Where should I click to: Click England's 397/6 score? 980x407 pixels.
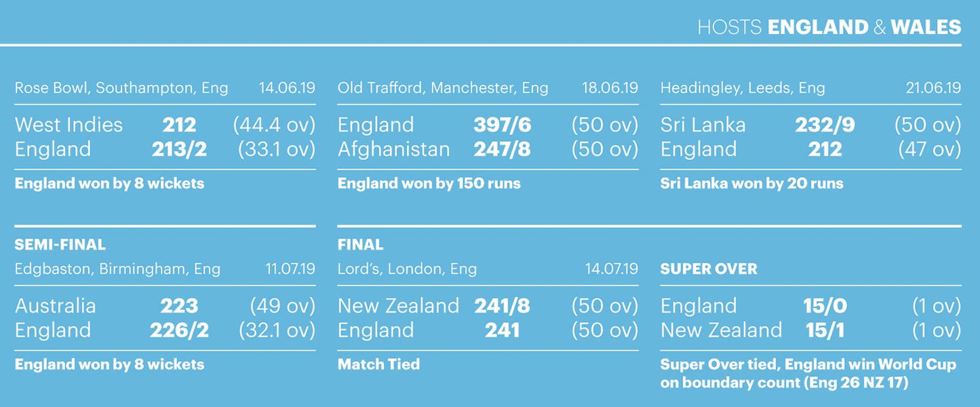pyautogui.click(x=502, y=125)
